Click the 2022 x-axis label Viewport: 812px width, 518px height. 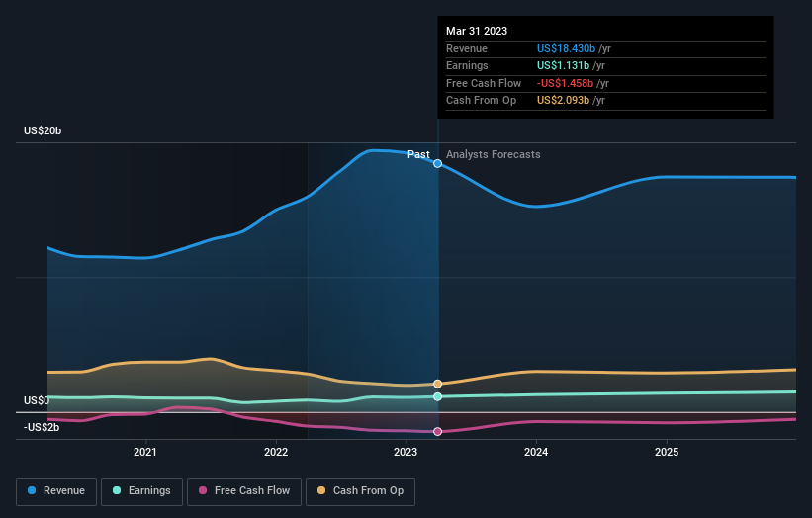[276, 452]
